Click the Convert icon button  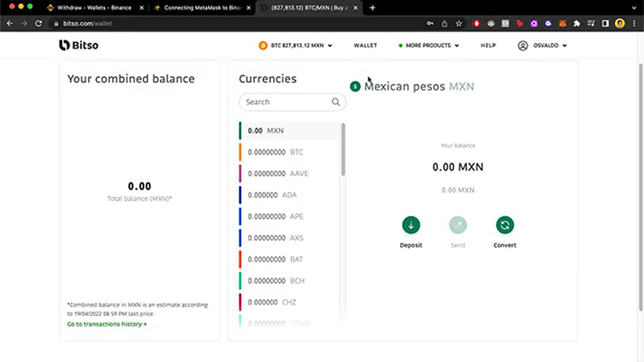[505, 225]
